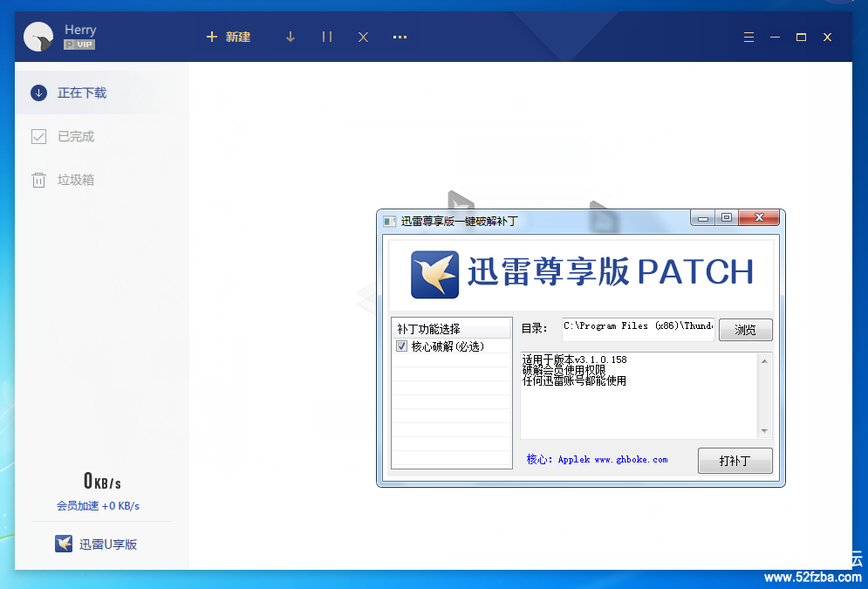Switch to the 已完成 tab

102,136
